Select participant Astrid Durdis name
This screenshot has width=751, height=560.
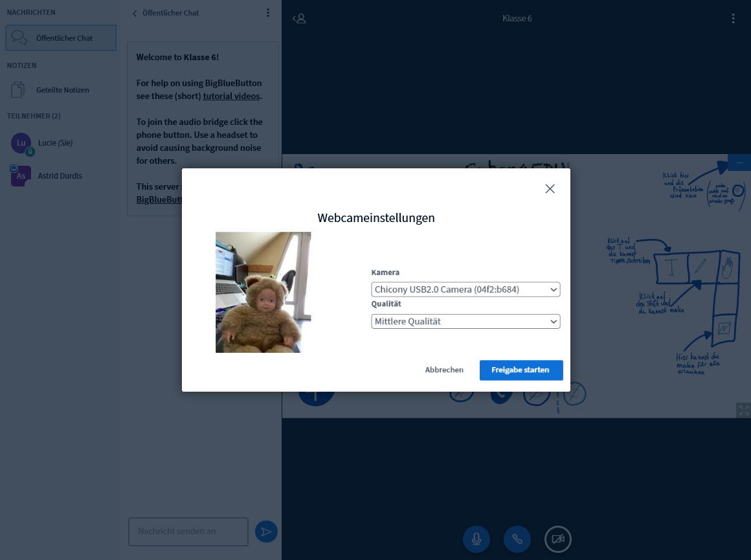pos(60,176)
